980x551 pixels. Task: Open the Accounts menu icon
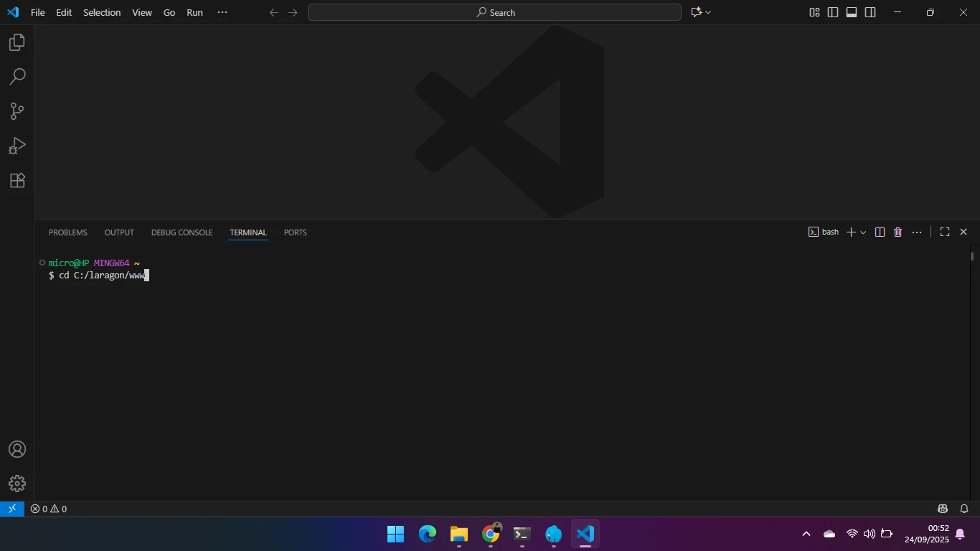(17, 449)
